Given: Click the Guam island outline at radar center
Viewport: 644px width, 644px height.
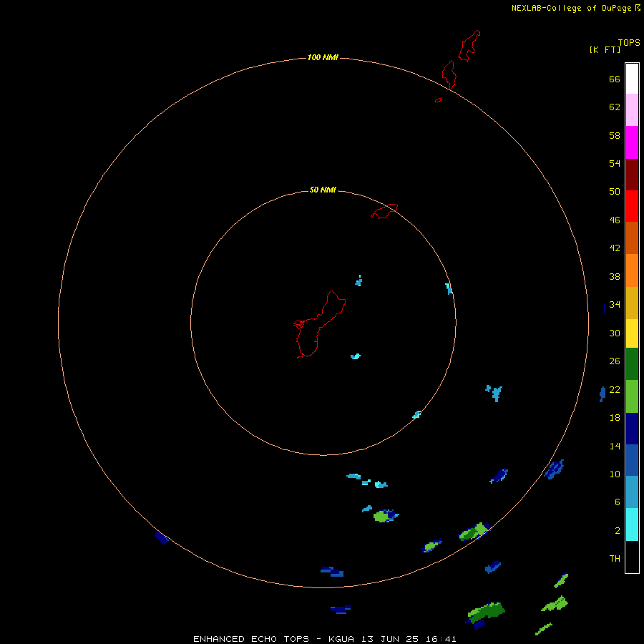Looking at the screenshot, I should coord(320,324).
